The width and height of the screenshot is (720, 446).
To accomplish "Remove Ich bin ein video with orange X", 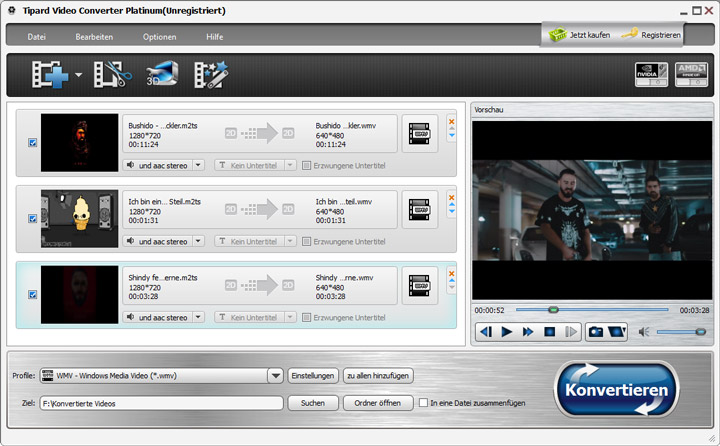I will click(451, 198).
